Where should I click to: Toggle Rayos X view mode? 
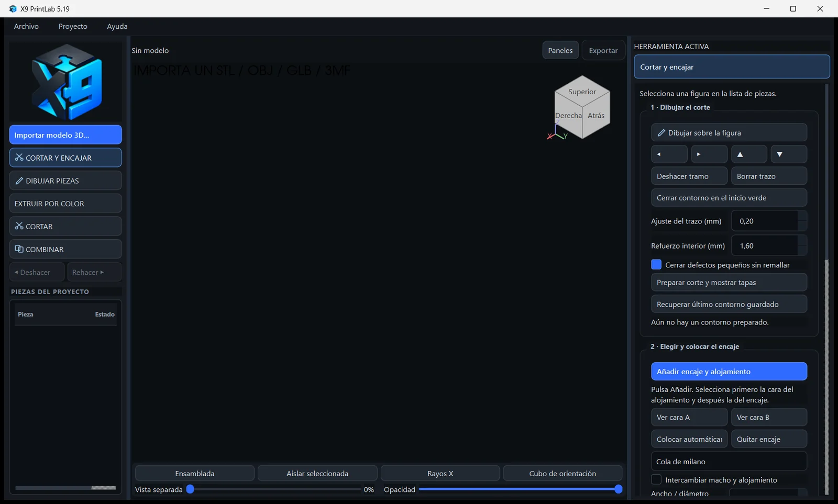440,473
